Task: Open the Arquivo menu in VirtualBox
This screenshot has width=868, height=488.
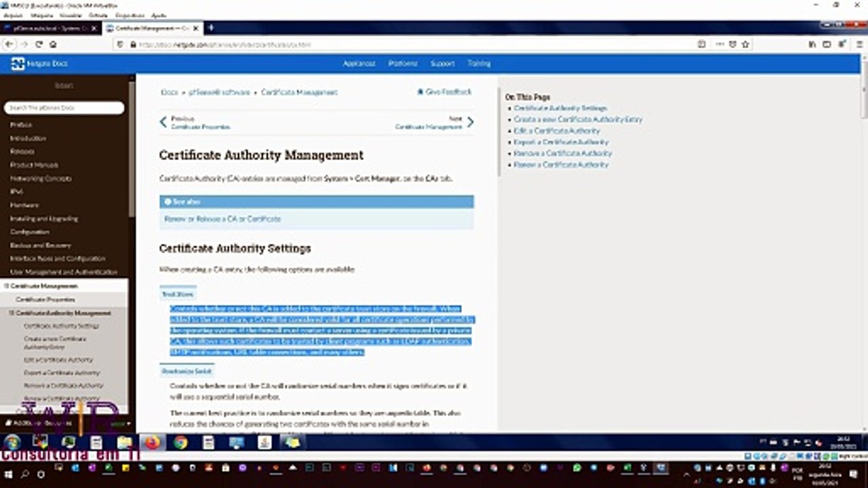Action: coord(13,14)
